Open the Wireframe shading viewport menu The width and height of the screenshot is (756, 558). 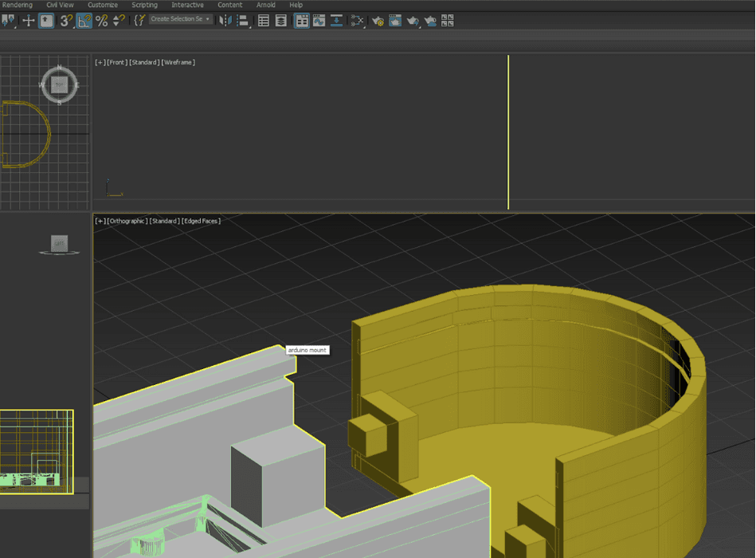pyautogui.click(x=178, y=62)
